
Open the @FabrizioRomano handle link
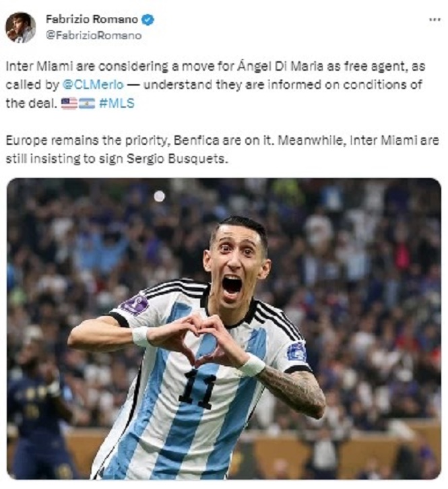point(94,35)
